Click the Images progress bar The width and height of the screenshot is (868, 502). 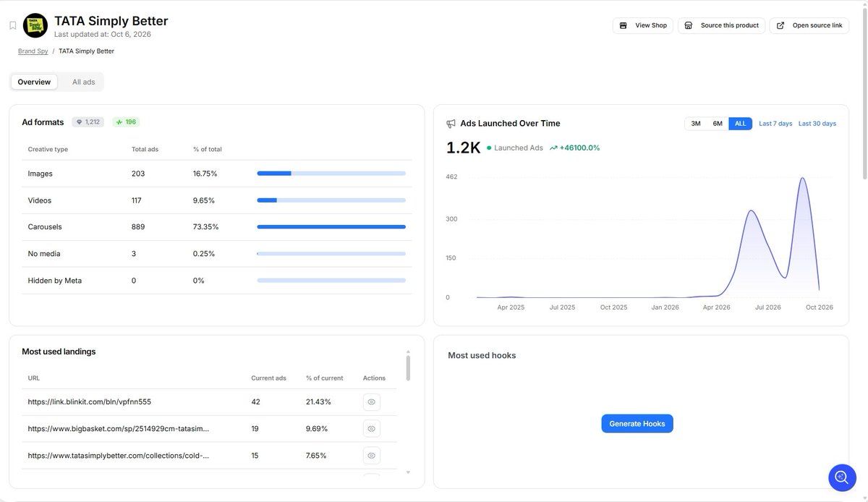click(331, 174)
